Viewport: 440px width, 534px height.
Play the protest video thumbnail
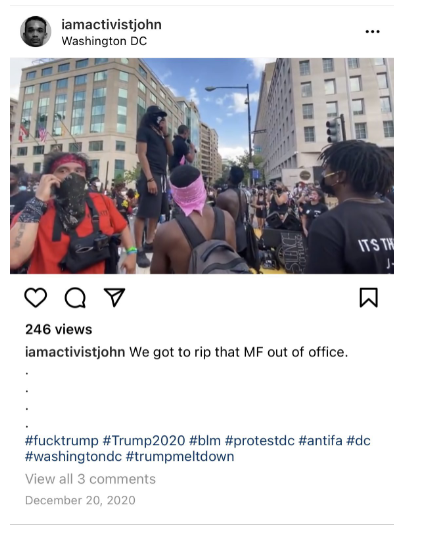click(x=202, y=166)
